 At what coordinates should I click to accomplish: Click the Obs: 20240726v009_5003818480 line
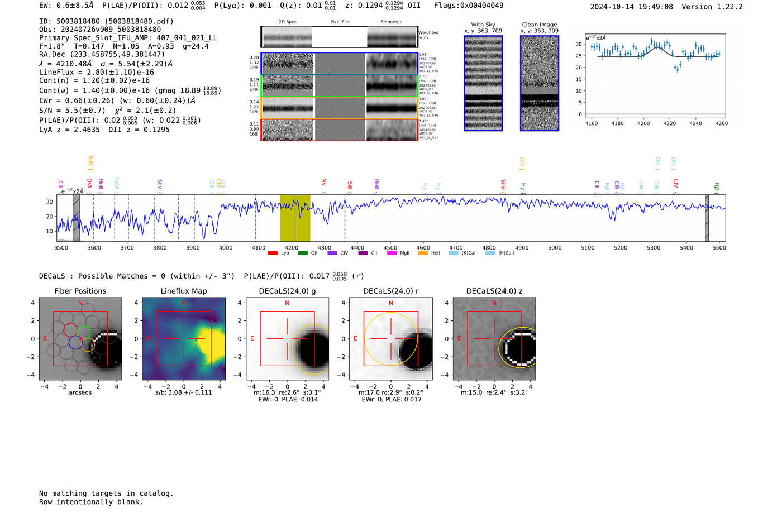point(100,30)
